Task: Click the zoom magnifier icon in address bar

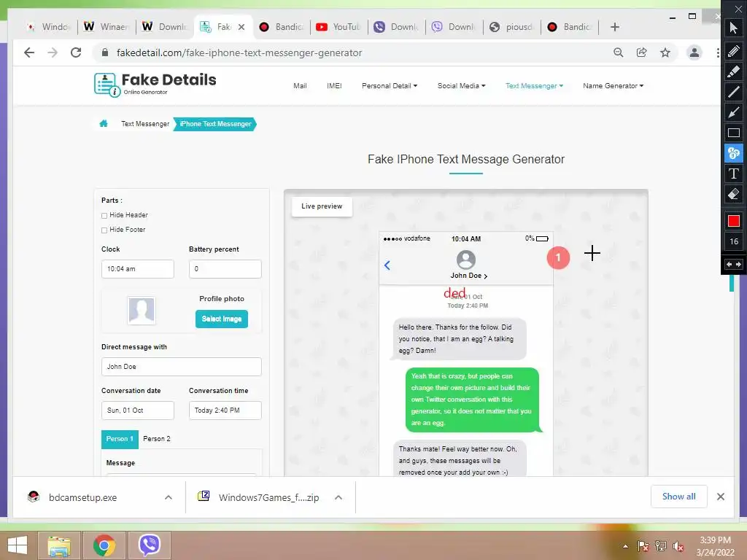Action: tap(619, 52)
